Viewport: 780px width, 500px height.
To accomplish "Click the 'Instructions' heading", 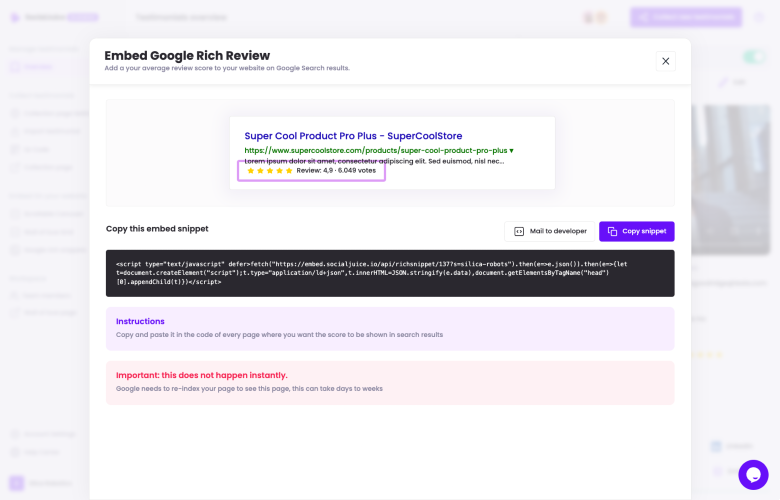I will 140,321.
